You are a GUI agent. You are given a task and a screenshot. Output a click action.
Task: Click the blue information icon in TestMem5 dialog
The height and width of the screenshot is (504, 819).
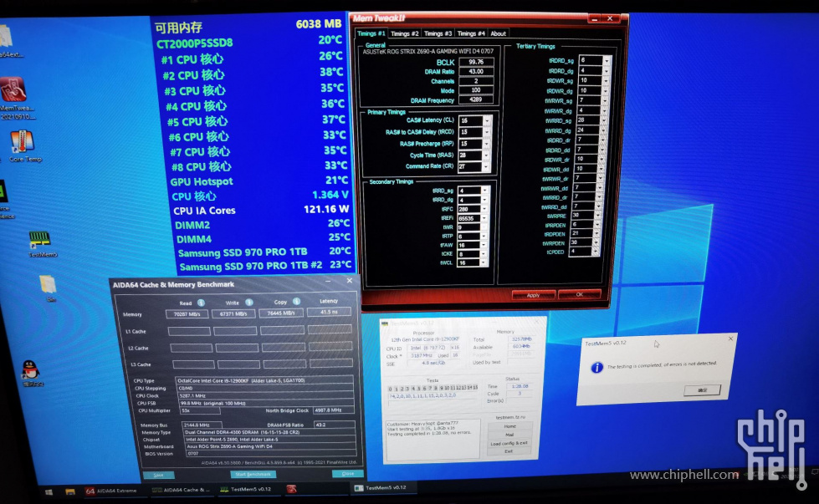click(x=596, y=368)
